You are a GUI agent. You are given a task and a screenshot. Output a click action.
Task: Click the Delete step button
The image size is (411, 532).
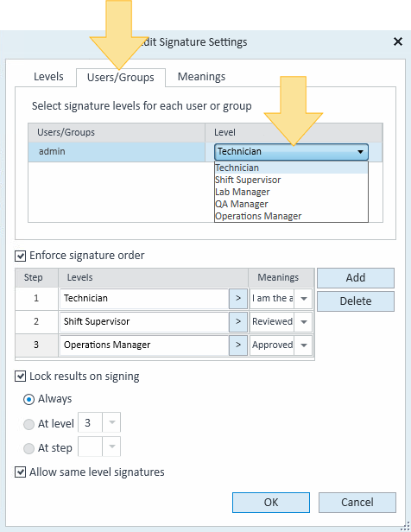[x=356, y=301]
